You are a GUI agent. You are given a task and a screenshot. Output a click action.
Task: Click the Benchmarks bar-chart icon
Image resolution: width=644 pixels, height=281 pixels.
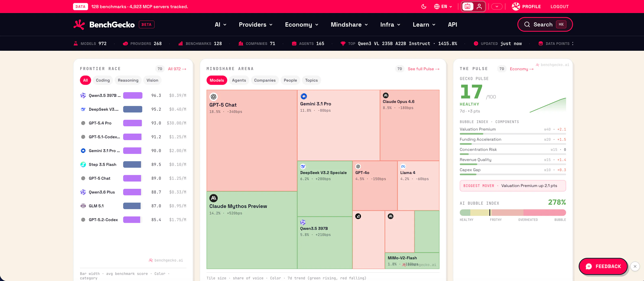181,43
